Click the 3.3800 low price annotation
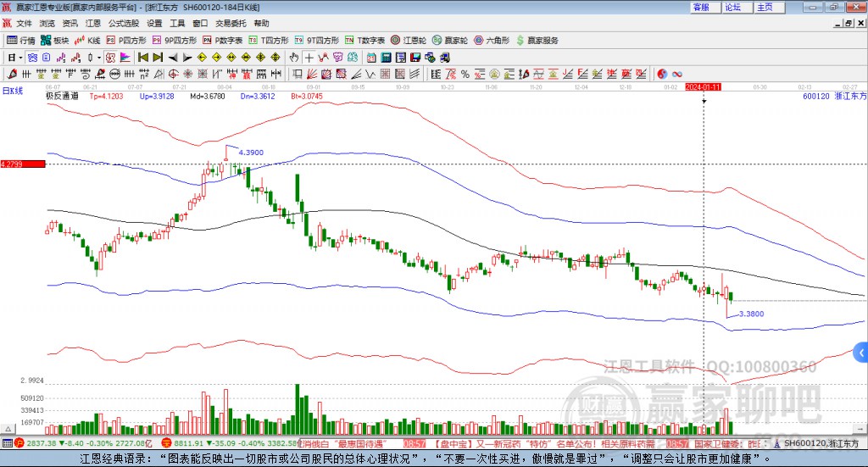The width and height of the screenshot is (868, 467). point(751,314)
